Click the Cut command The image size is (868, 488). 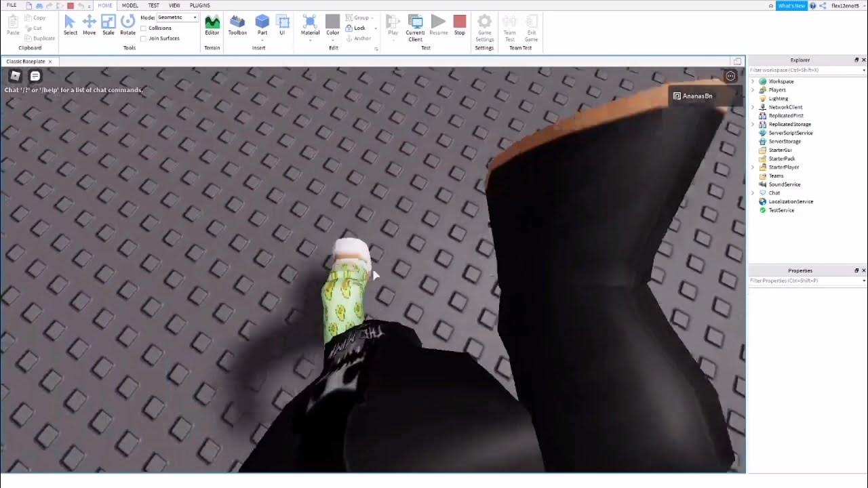(33, 28)
